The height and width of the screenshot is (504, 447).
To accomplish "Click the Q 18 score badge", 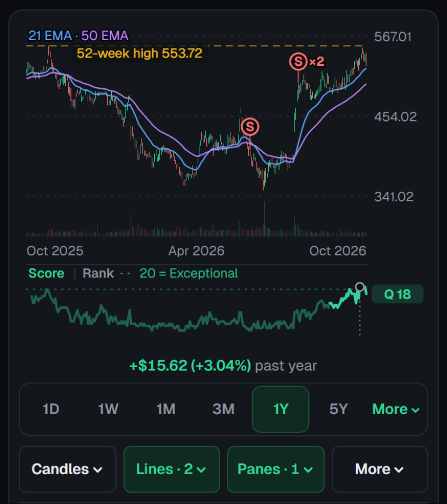I will point(398,294).
